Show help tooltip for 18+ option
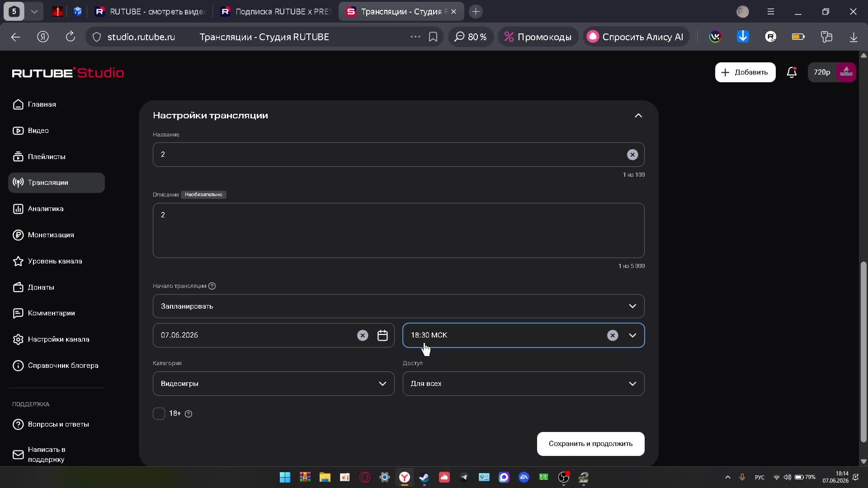Viewport: 868px width, 488px height. 189,414
